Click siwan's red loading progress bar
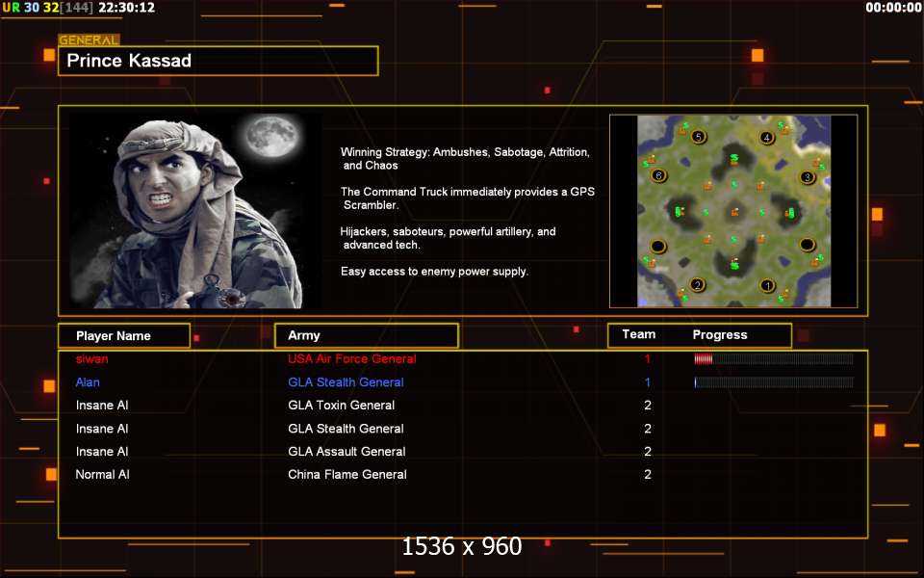This screenshot has width=924, height=578. [x=774, y=359]
